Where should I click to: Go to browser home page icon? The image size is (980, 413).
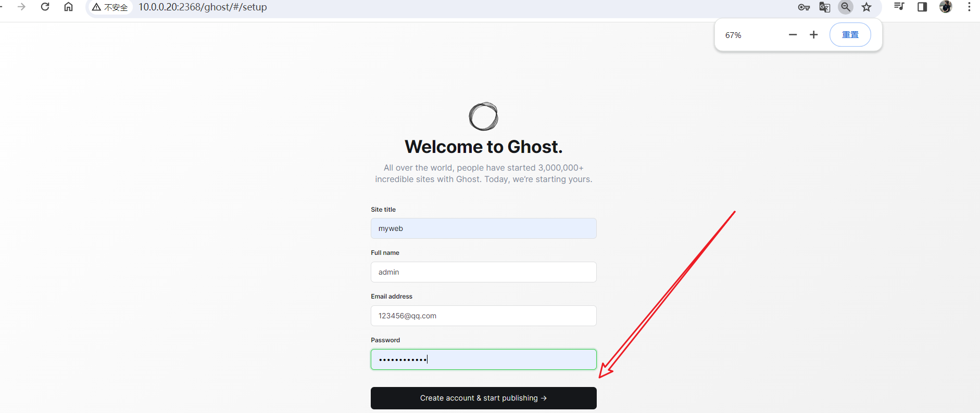coord(68,7)
